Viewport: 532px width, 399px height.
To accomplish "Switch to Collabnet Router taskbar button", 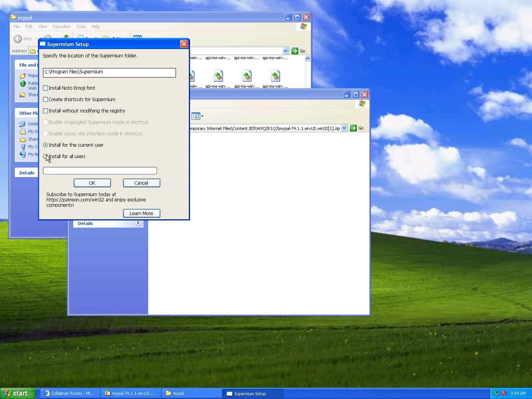I will (71, 393).
